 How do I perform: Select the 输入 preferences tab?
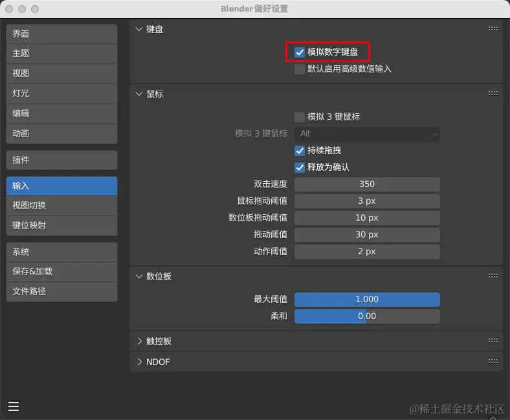point(61,186)
